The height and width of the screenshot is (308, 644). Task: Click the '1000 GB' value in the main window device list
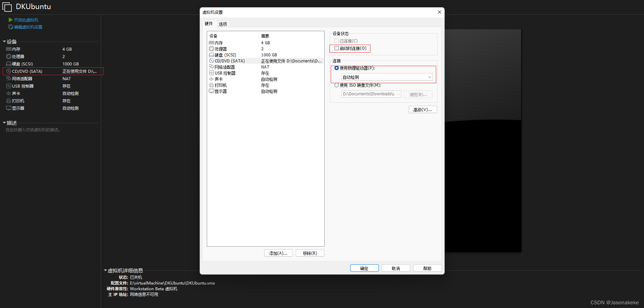[71, 64]
